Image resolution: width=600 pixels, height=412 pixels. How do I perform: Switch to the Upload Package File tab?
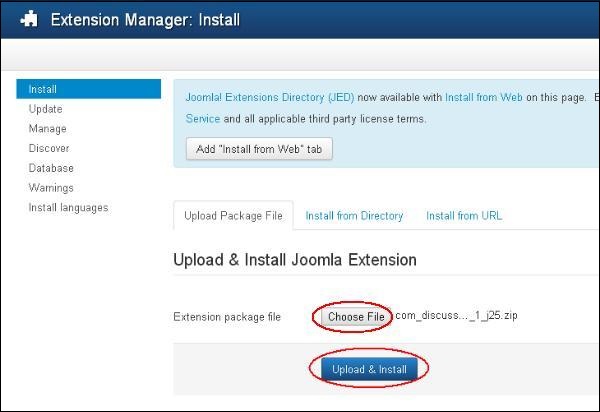(233, 215)
